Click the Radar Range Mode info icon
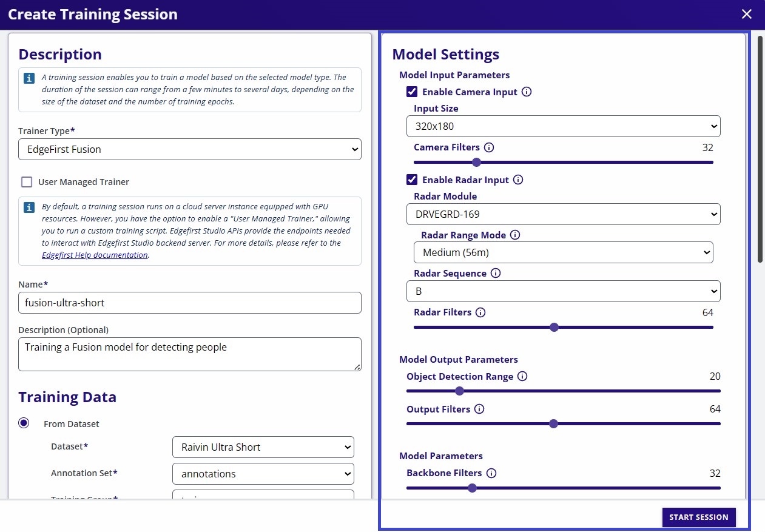Viewport: 765px width, 532px height. click(514, 235)
